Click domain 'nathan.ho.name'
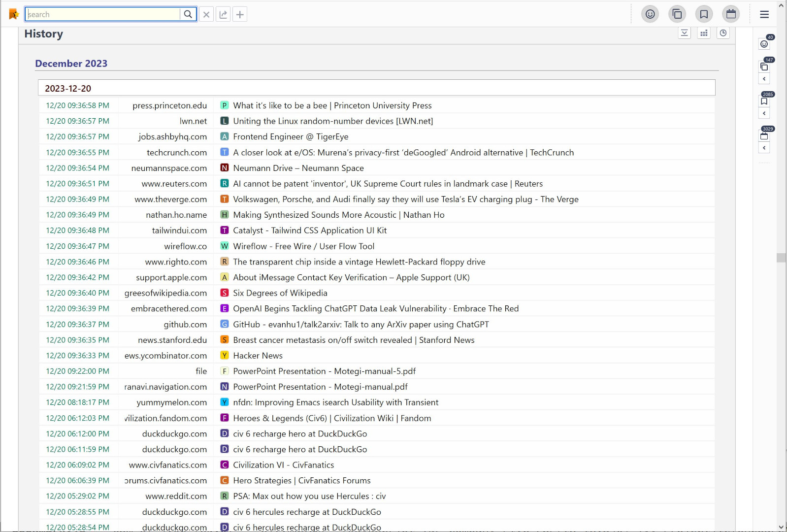The image size is (787, 532). tap(176, 215)
